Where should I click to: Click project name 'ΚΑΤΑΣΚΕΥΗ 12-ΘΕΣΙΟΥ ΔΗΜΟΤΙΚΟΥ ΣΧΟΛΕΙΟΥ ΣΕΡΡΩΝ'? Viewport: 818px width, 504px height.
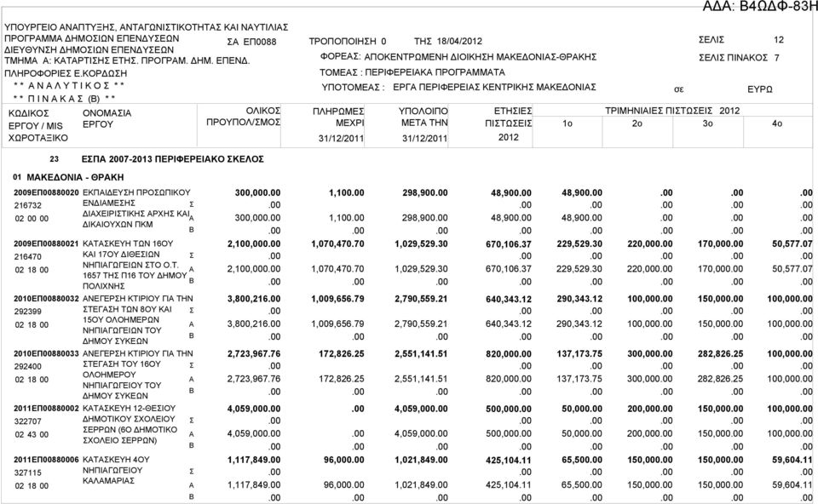(130, 424)
